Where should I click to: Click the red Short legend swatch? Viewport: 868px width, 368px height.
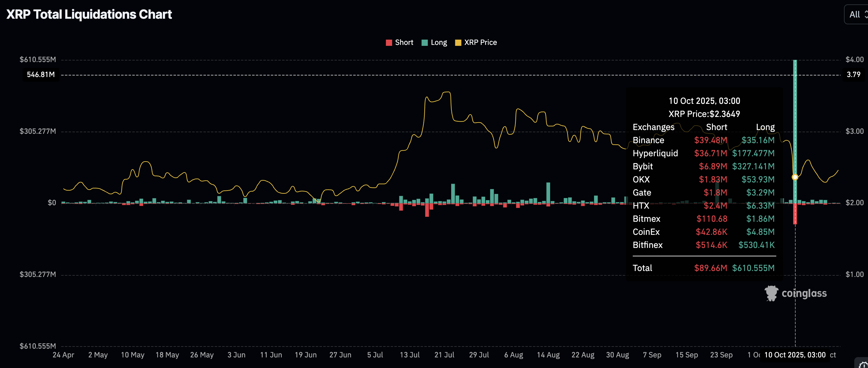pyautogui.click(x=389, y=43)
